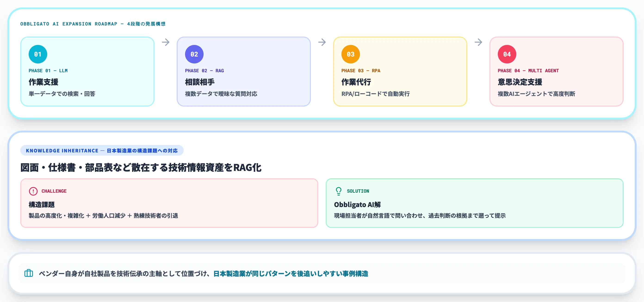
Task: Click the orange 03 phase badge
Action: pyautogui.click(x=350, y=54)
